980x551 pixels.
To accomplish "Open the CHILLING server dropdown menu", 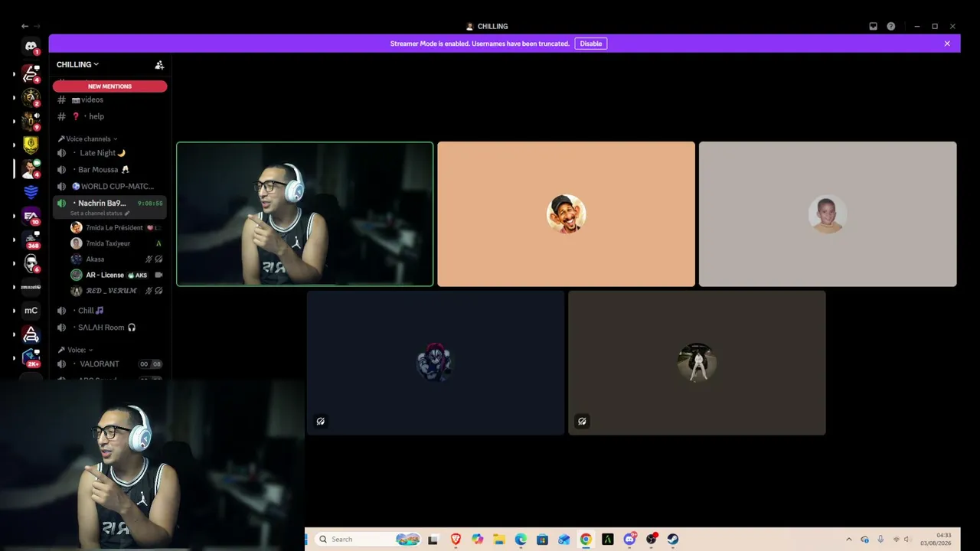I will pos(77,65).
